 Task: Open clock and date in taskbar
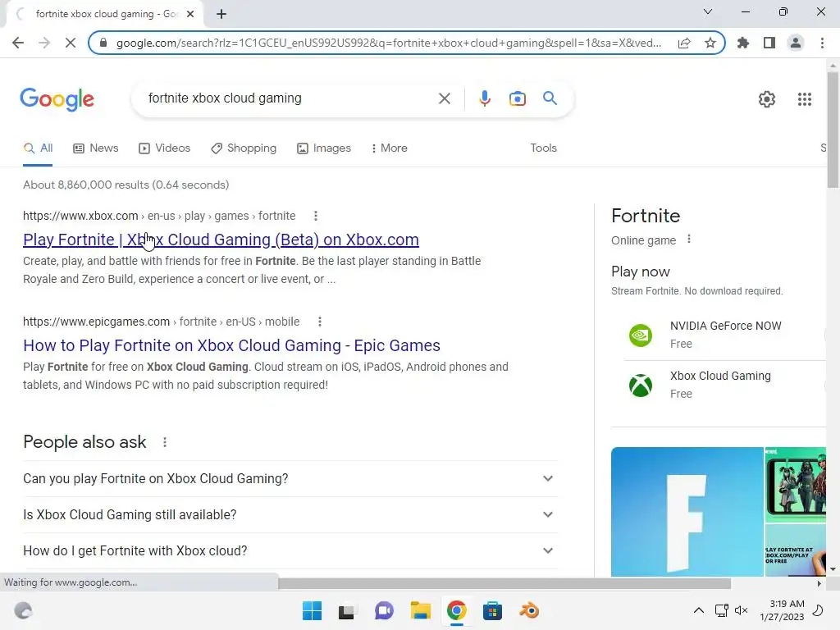click(782, 610)
